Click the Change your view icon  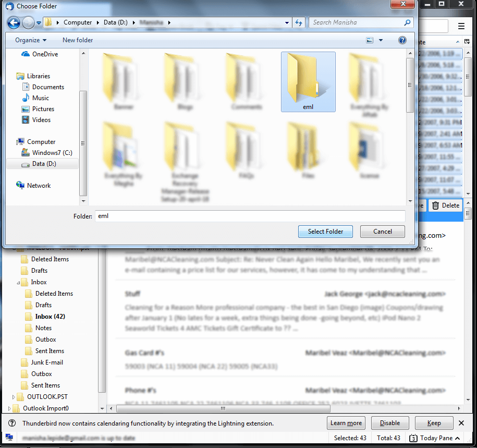(x=370, y=40)
